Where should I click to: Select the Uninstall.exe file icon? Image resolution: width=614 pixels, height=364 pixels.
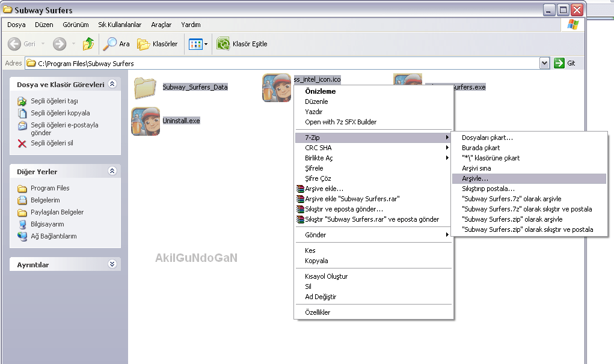tap(146, 121)
